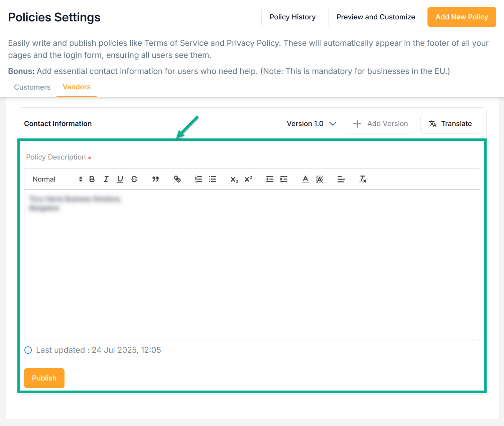Open the text alignment options
The height and width of the screenshot is (426, 504).
click(341, 179)
